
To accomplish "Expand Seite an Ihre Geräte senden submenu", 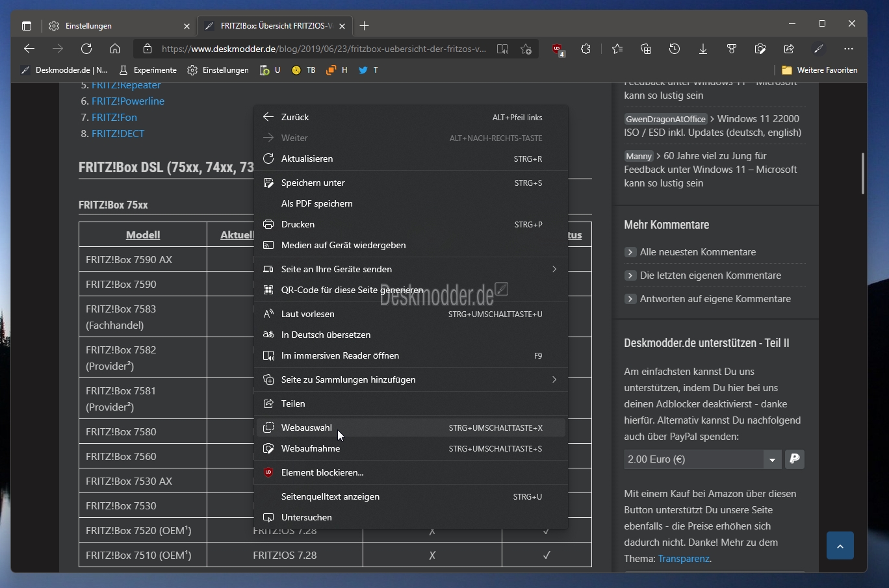I will click(411, 269).
